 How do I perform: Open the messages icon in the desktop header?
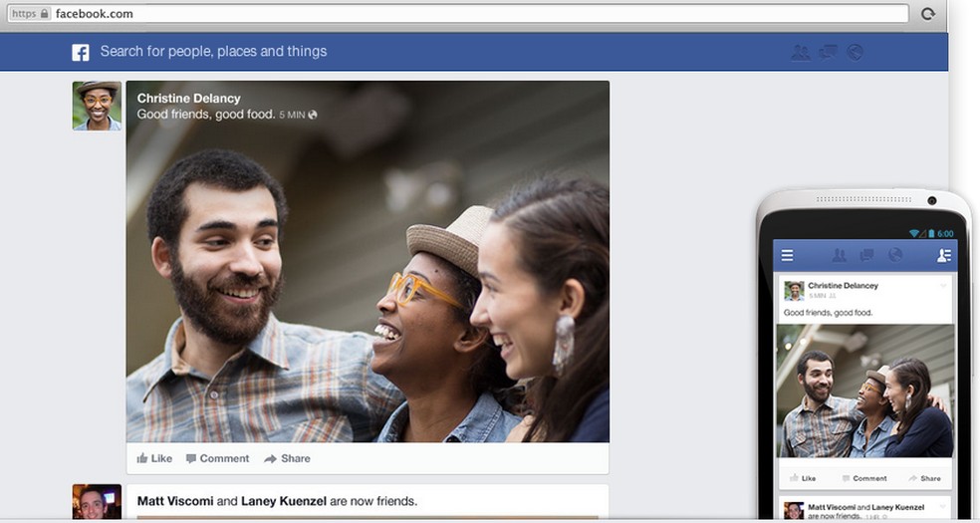click(829, 53)
